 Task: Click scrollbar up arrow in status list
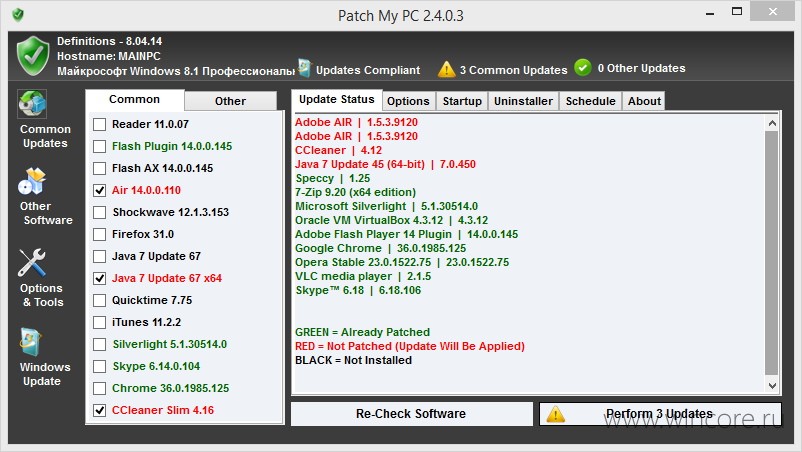(x=772, y=123)
